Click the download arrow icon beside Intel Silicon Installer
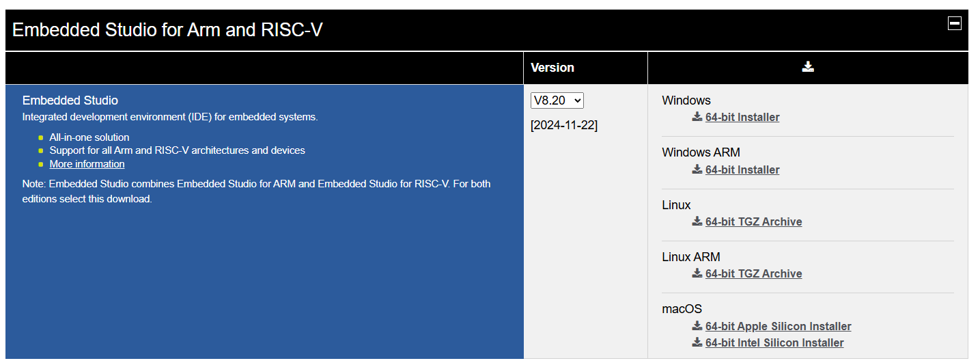This screenshot has width=980, height=363. point(697,342)
